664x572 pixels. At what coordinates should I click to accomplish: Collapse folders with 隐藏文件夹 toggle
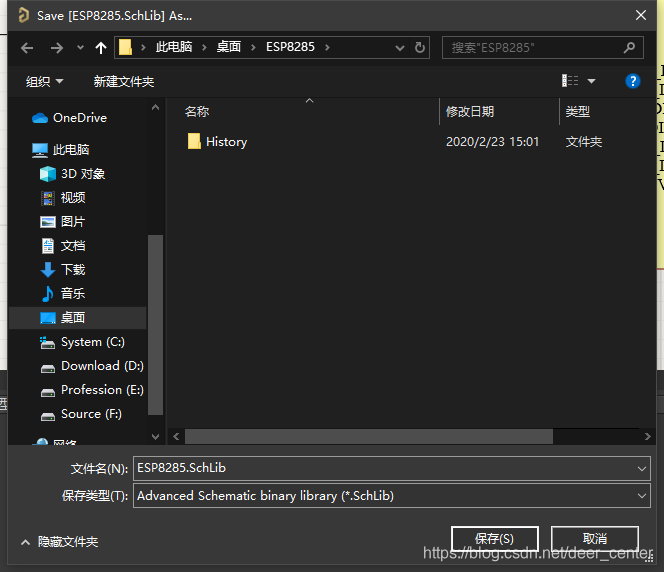point(60,542)
